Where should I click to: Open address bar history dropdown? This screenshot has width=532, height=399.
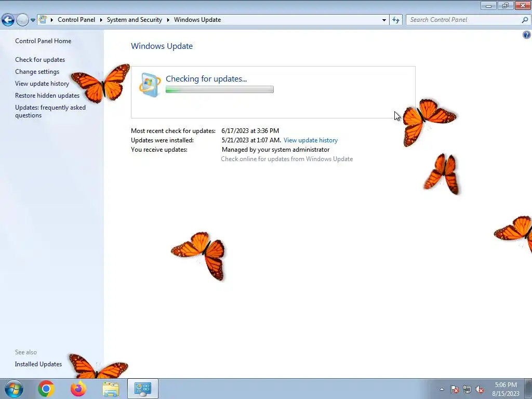pyautogui.click(x=384, y=20)
